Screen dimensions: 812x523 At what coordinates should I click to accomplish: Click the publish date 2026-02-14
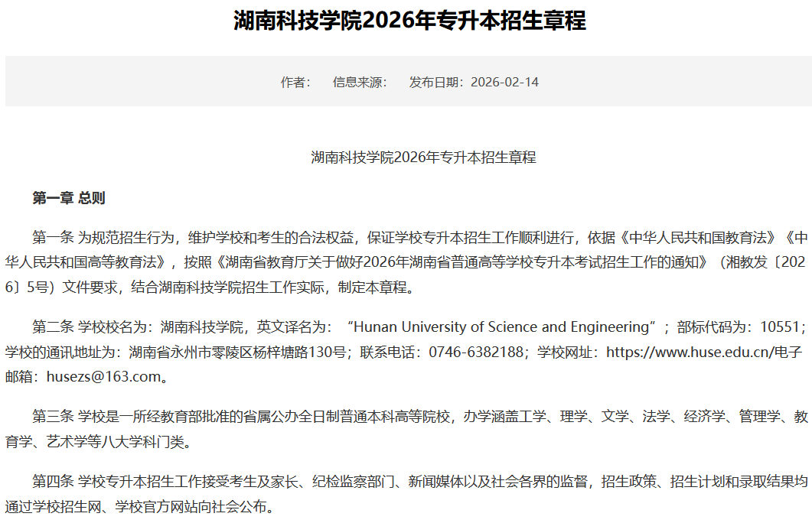point(504,81)
